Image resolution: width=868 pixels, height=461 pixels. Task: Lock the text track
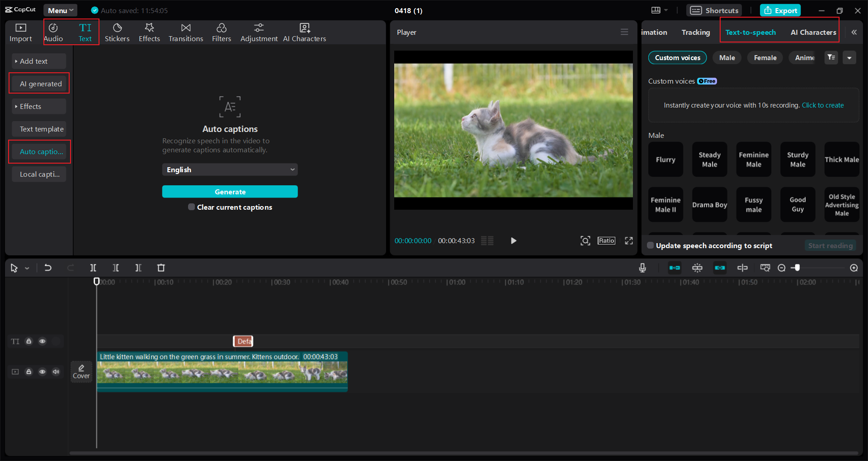point(29,341)
